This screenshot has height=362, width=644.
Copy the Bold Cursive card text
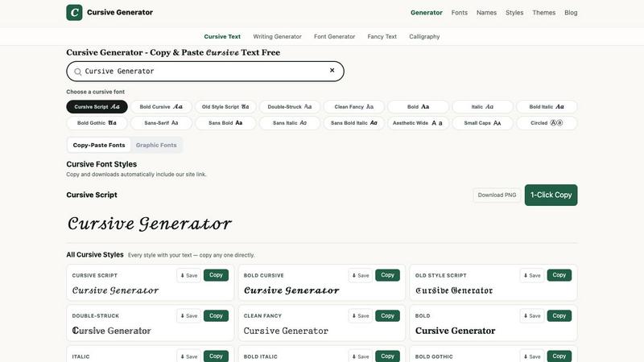point(387,275)
